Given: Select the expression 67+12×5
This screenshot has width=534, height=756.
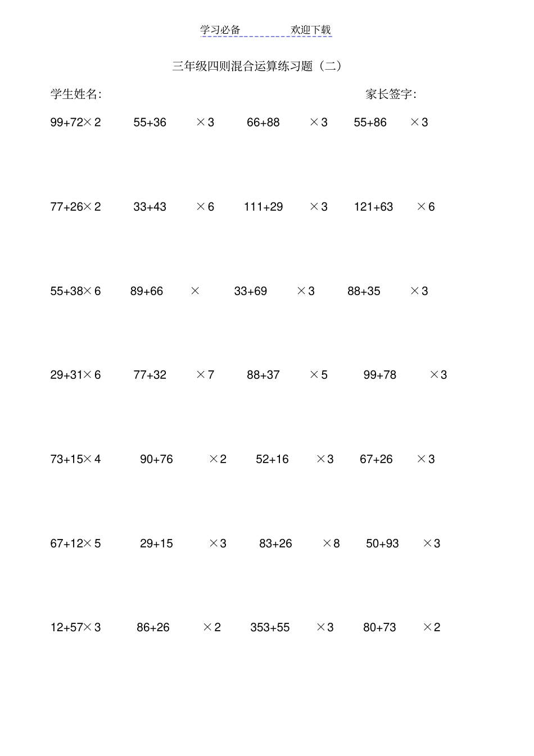Looking at the screenshot, I should point(75,544).
